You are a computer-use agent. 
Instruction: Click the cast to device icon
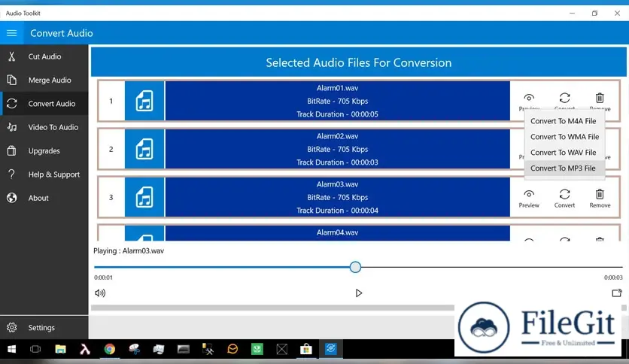point(616,293)
